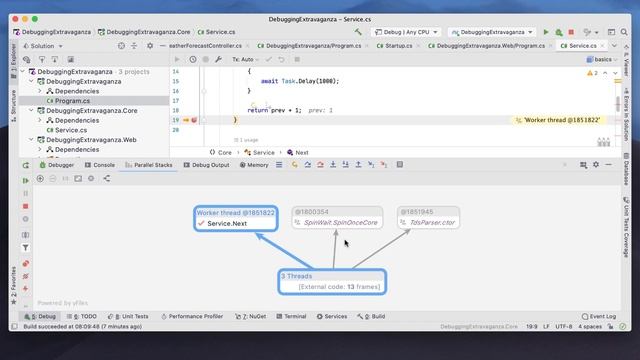Hide the debug tool window with the minus icon
The image size is (640, 360).
pyautogui.click(x=609, y=164)
